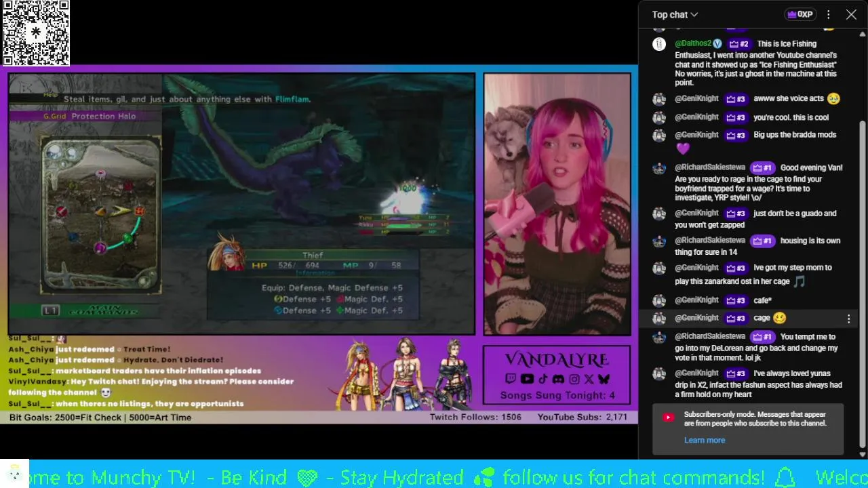The image size is (868, 488).
Task: Click 'follow us for chat commands!' ticker text
Action: click(x=633, y=477)
